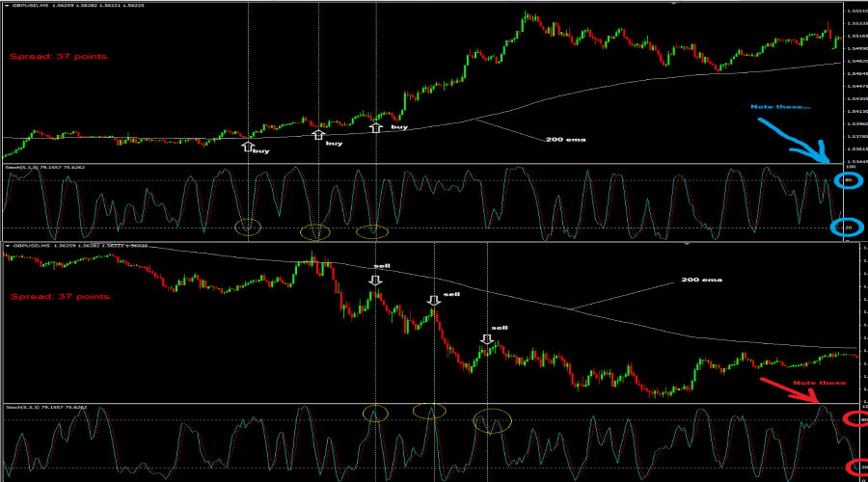
Task: Select the middle buy up-arrow object
Action: click(x=317, y=134)
